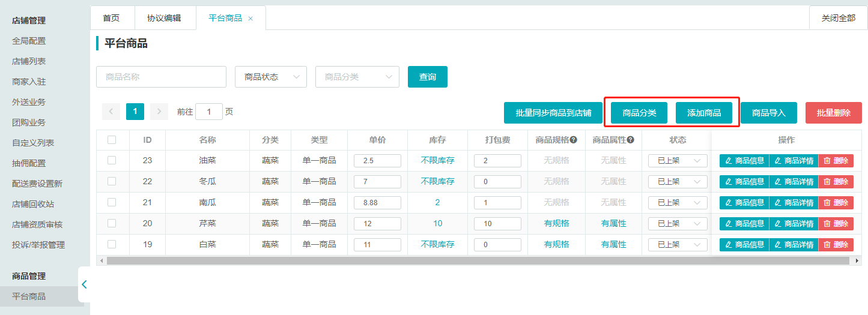Open 店铺资质审核 in the sidebar
The height and width of the screenshot is (315, 868).
37,224
